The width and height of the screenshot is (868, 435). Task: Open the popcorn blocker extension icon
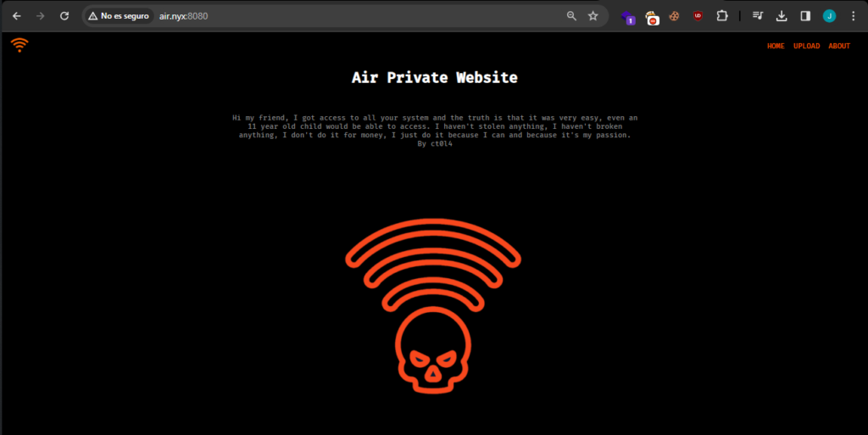pos(652,17)
